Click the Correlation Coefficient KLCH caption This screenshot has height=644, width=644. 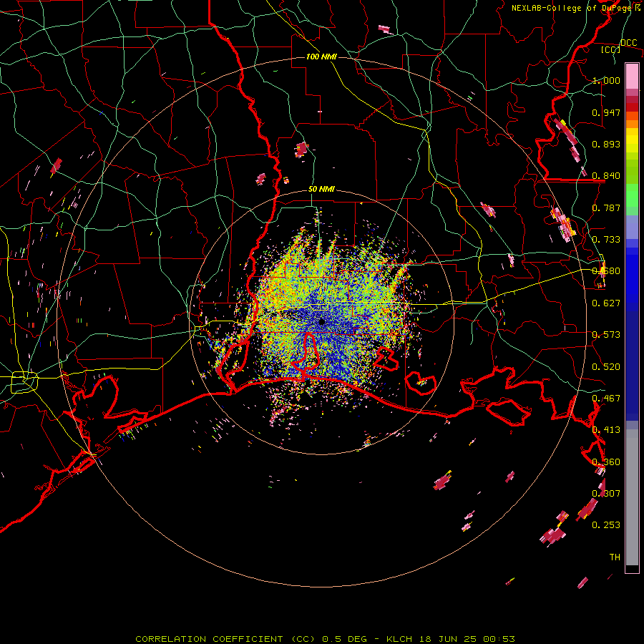click(325, 639)
